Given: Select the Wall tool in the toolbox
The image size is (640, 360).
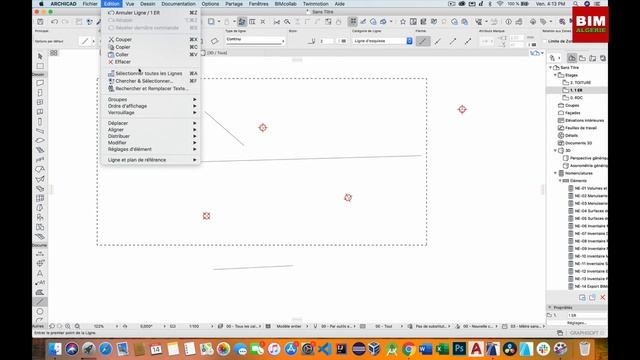Looking at the screenshot, I should [40, 83].
